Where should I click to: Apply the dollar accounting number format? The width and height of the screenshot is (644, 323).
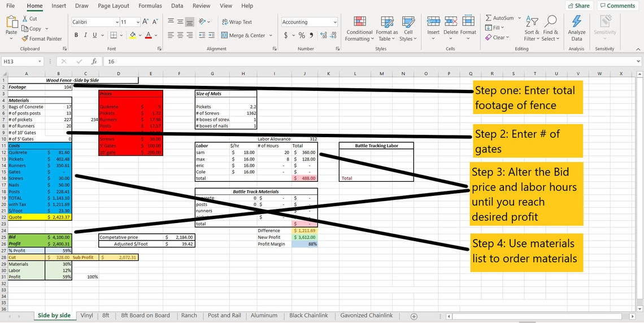tap(286, 36)
